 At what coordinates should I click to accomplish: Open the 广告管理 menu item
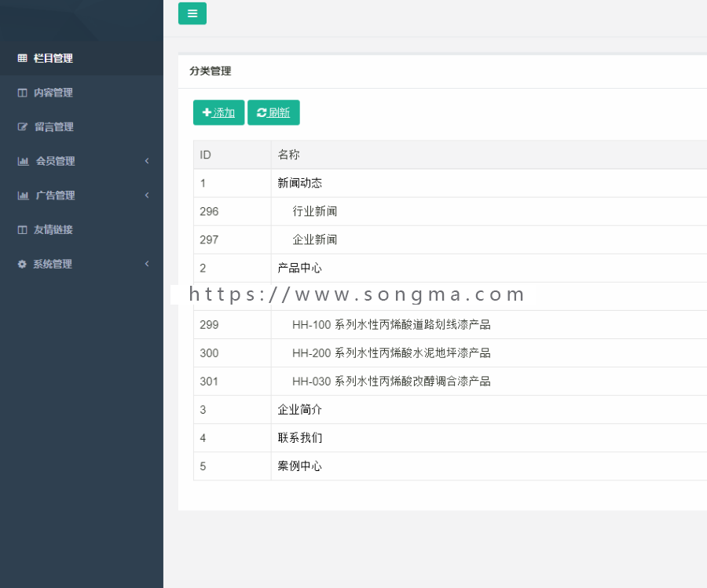click(82, 195)
